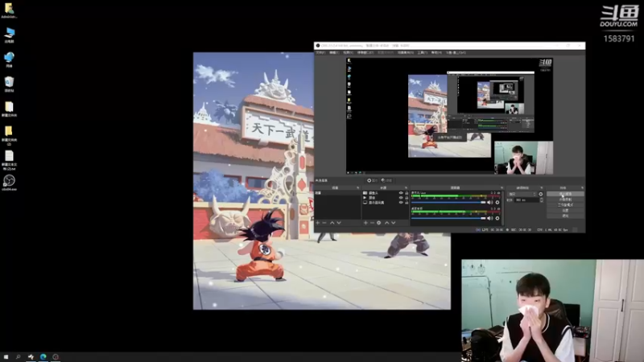This screenshot has height=362, width=644.
Task: Select the Network desktop icon
Action: pos(9,60)
